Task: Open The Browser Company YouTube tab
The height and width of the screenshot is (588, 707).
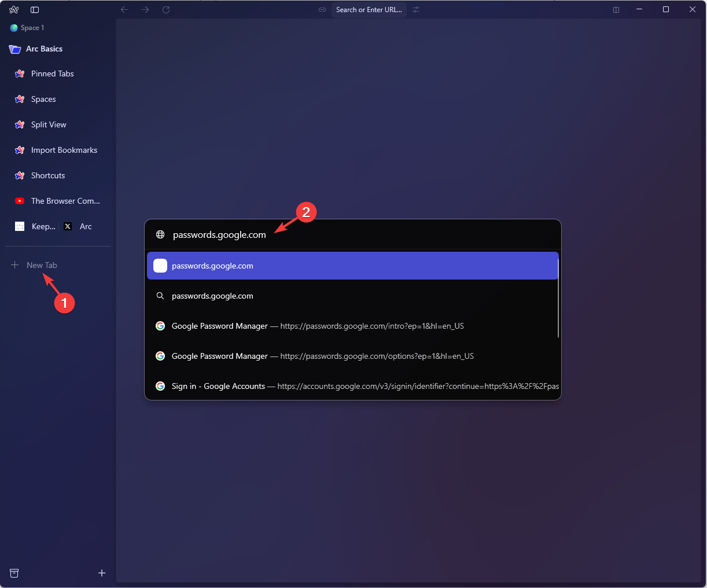Action: pyautogui.click(x=58, y=201)
